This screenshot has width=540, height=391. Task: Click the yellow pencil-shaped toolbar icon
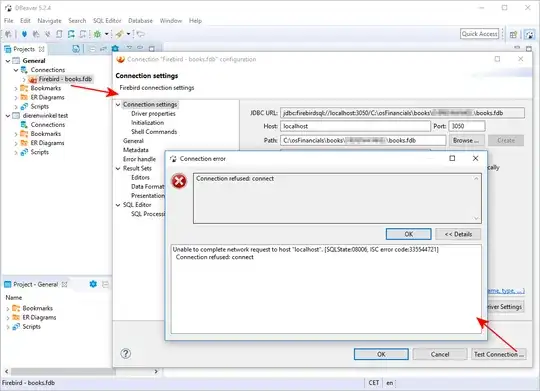point(120,34)
